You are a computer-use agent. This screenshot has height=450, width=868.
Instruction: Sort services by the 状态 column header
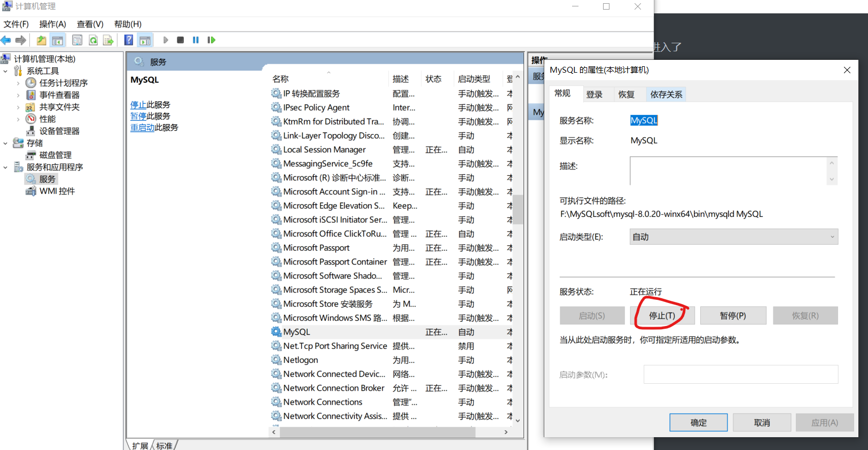[x=437, y=79]
